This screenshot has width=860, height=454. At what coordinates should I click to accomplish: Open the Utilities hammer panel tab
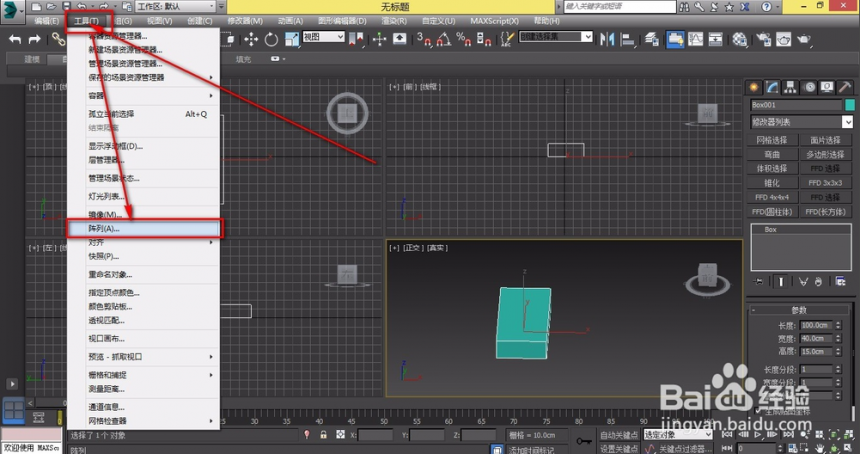[x=845, y=87]
